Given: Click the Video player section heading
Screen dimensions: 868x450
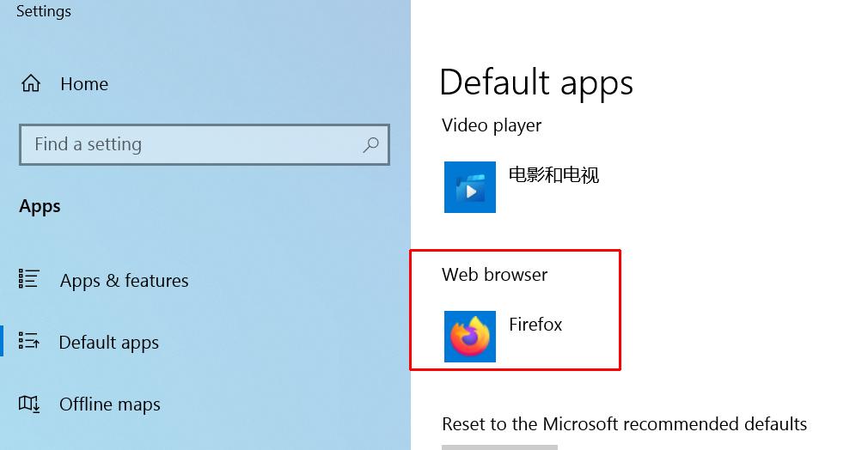Looking at the screenshot, I should pos(492,125).
